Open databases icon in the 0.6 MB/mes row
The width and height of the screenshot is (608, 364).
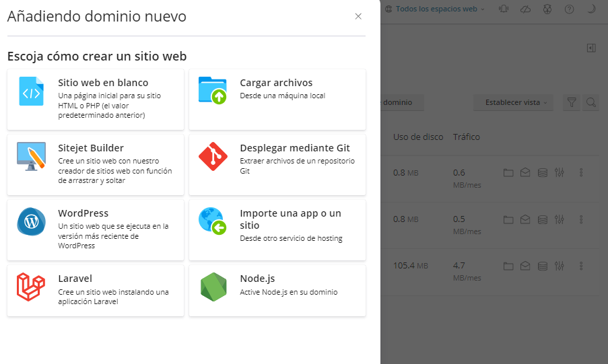pos(543,172)
